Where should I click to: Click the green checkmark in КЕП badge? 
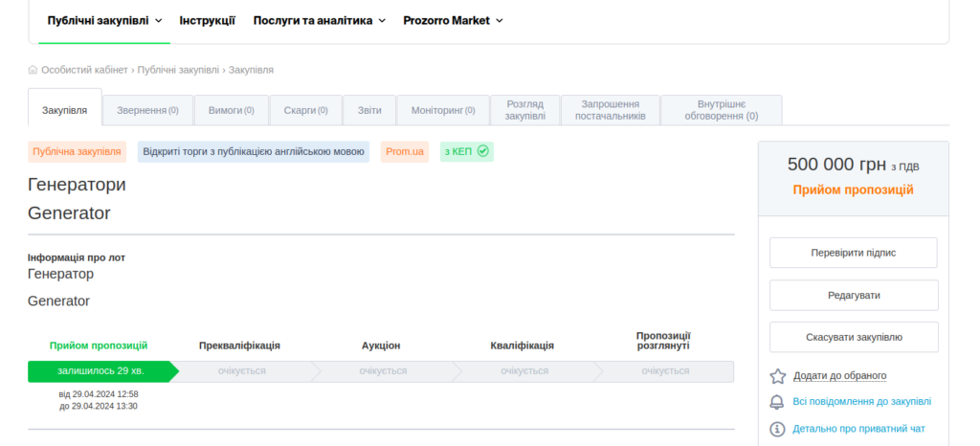(x=483, y=151)
